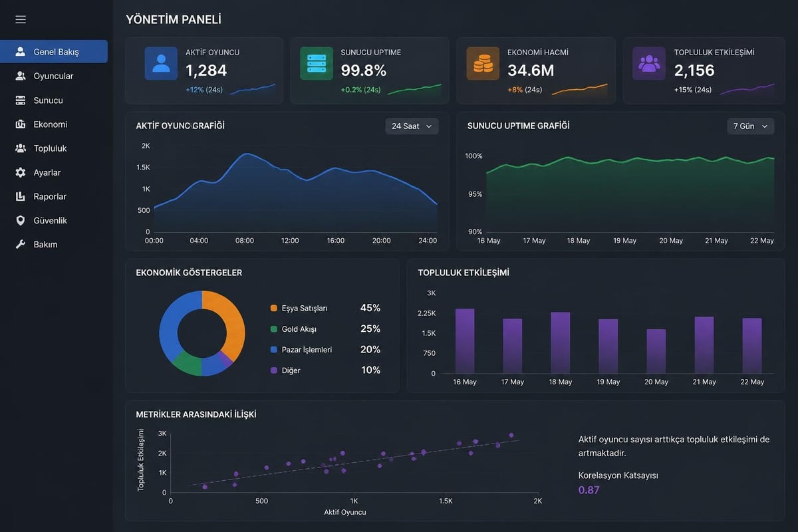Navigate to the Ekonomi section
The image size is (798, 532).
pos(54,124)
